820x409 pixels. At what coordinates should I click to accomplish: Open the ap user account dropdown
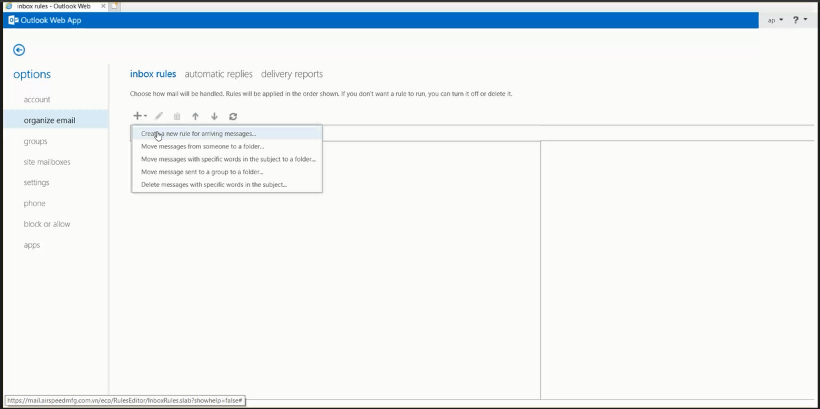pyautogui.click(x=775, y=20)
